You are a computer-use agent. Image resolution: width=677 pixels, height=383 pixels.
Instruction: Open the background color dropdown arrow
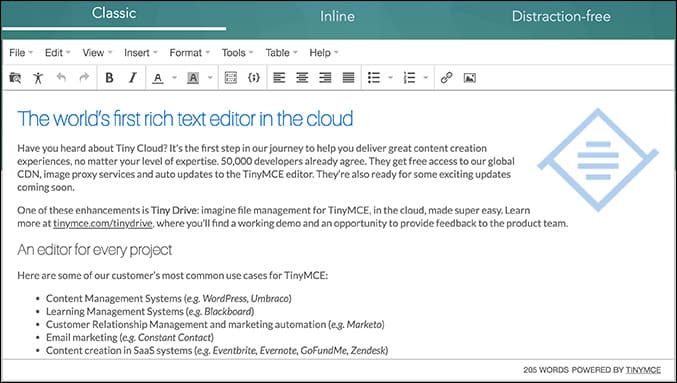(210, 78)
